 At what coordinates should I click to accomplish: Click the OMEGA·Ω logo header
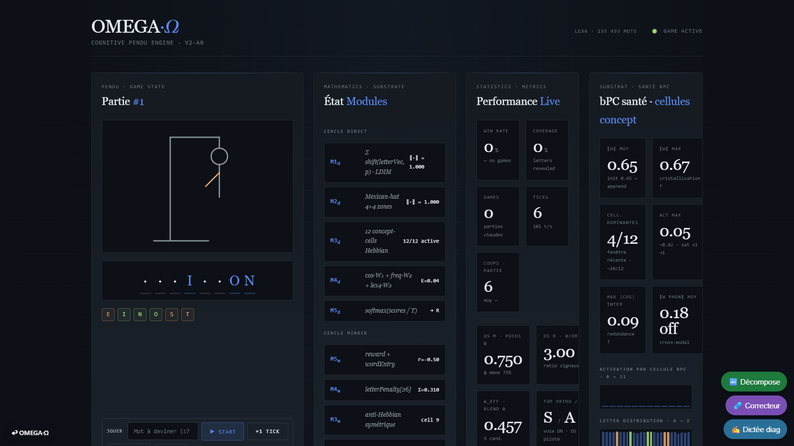tap(135, 26)
